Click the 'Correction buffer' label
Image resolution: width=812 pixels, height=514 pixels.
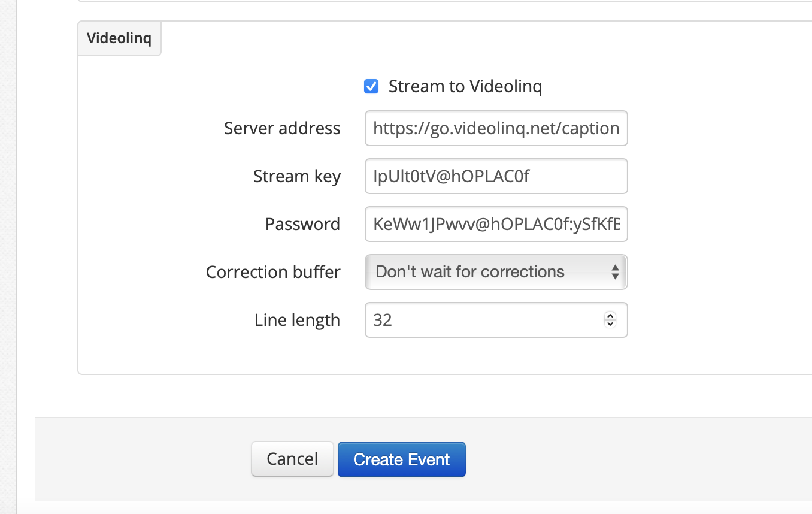[273, 272]
